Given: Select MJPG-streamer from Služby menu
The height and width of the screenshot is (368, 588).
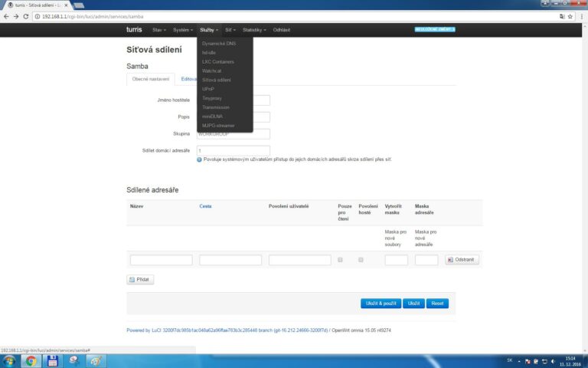Looking at the screenshot, I should click(x=218, y=126).
